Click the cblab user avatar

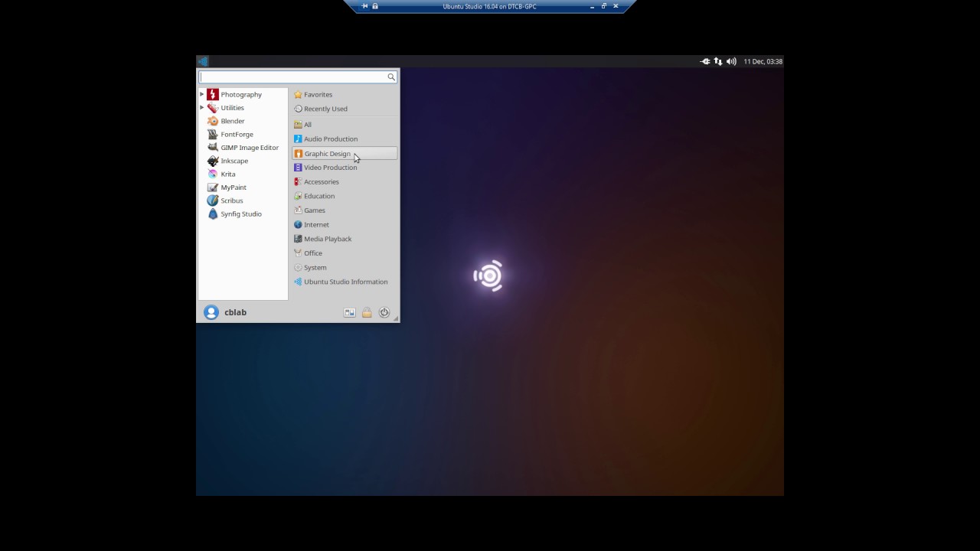[211, 312]
